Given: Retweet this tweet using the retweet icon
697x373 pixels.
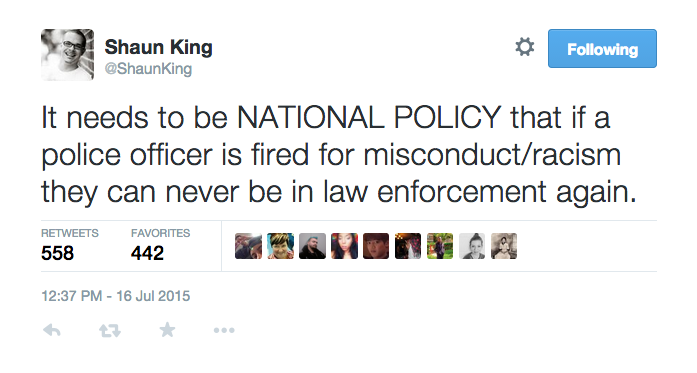Looking at the screenshot, I should pyautogui.click(x=110, y=330).
